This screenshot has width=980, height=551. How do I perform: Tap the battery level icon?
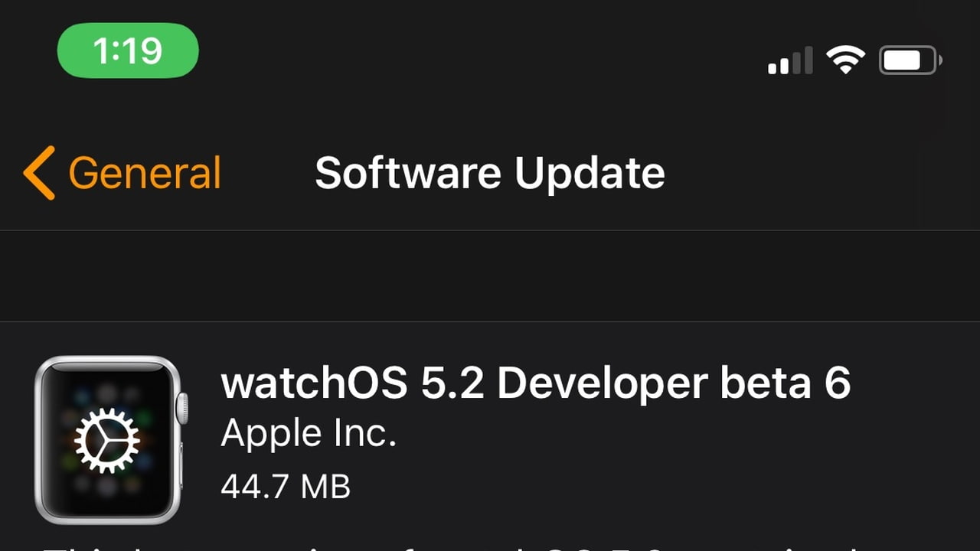[x=910, y=60]
